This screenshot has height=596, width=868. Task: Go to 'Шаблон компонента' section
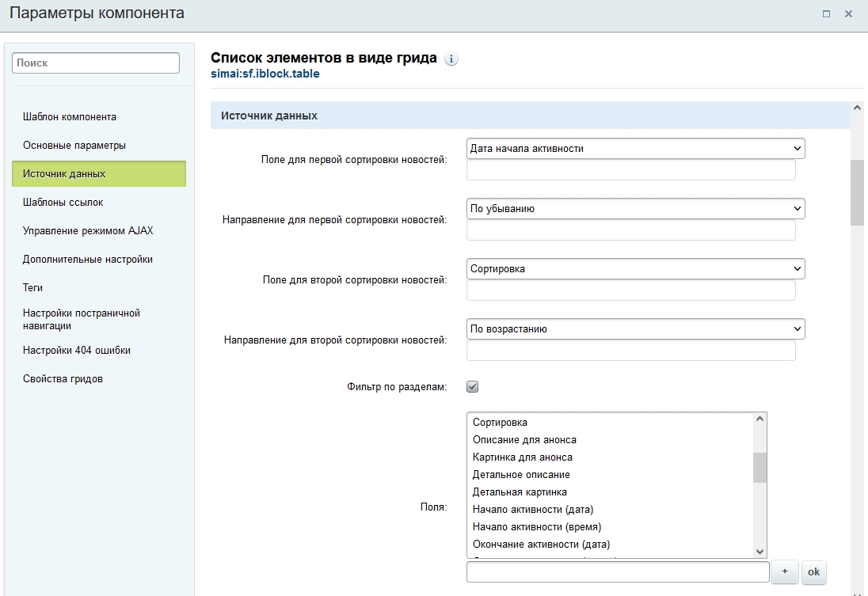click(x=70, y=117)
